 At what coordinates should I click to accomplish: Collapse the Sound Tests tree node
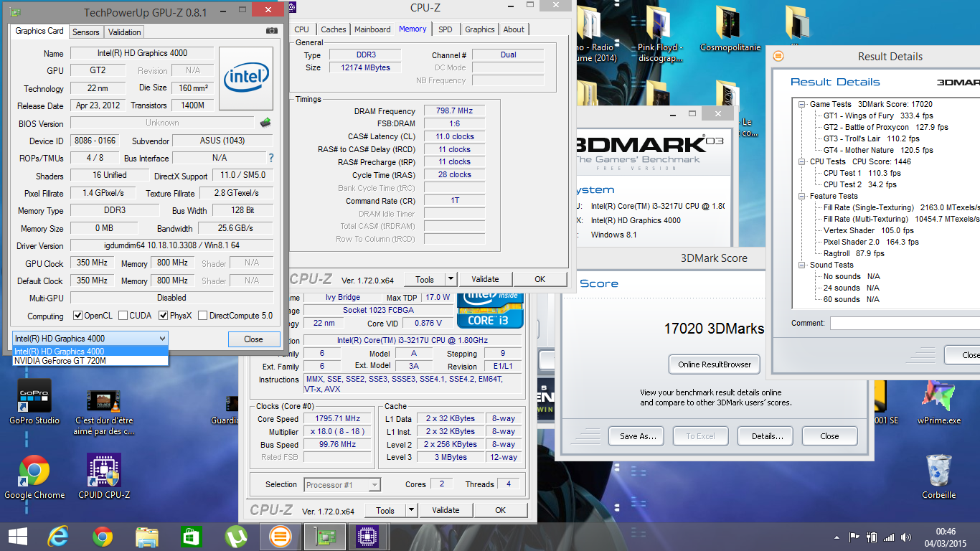pos(802,265)
